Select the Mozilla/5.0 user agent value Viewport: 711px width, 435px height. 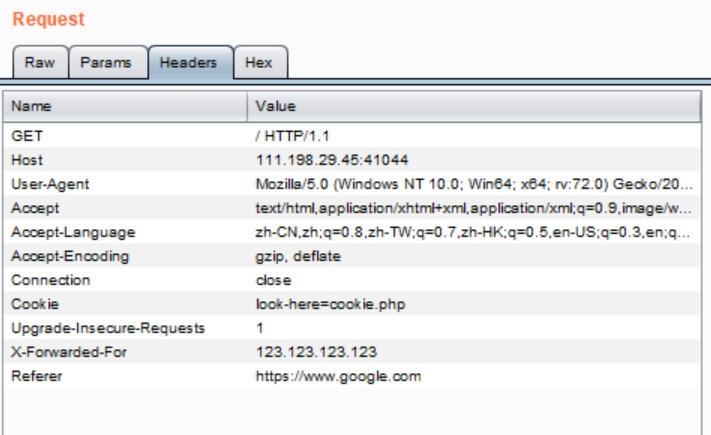[x=474, y=184]
